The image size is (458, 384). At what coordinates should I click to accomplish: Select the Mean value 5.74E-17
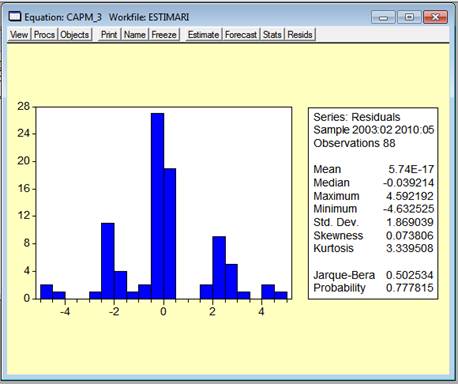tap(411, 169)
